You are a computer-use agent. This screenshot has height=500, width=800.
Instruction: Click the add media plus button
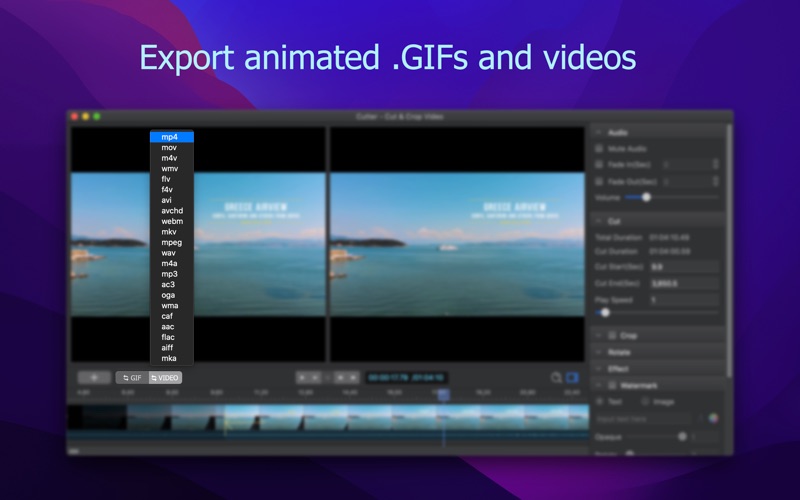(94, 378)
